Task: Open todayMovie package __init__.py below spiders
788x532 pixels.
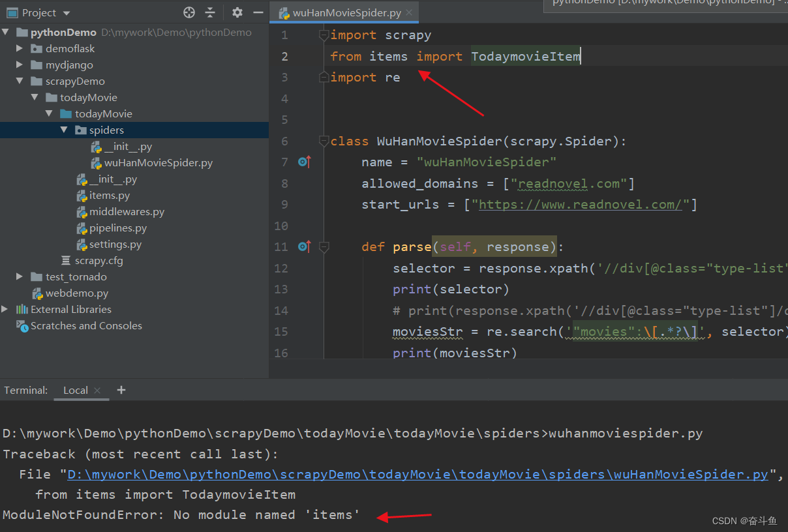Action: pyautogui.click(x=113, y=179)
